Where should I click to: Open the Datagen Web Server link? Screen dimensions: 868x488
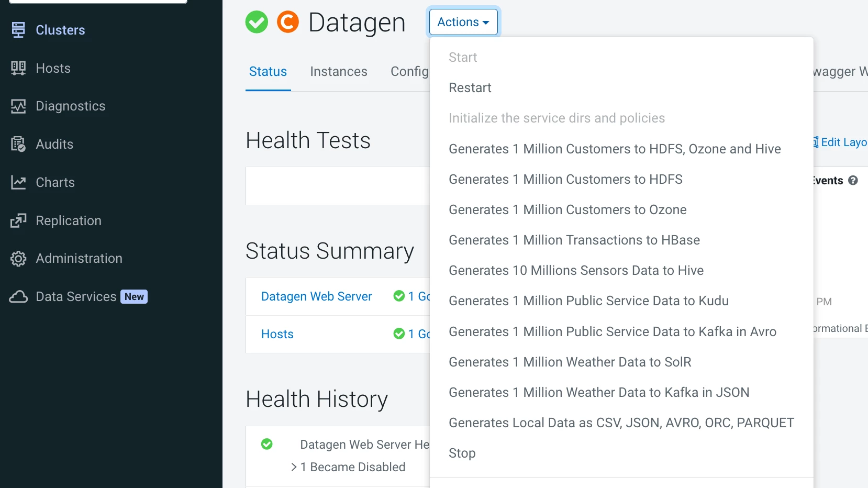coord(317,296)
